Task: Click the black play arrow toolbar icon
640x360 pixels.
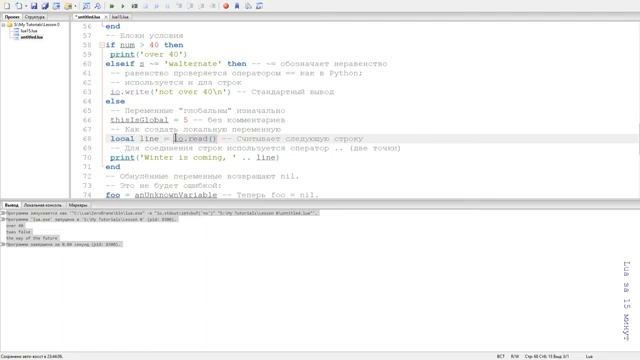Action: [123, 6]
